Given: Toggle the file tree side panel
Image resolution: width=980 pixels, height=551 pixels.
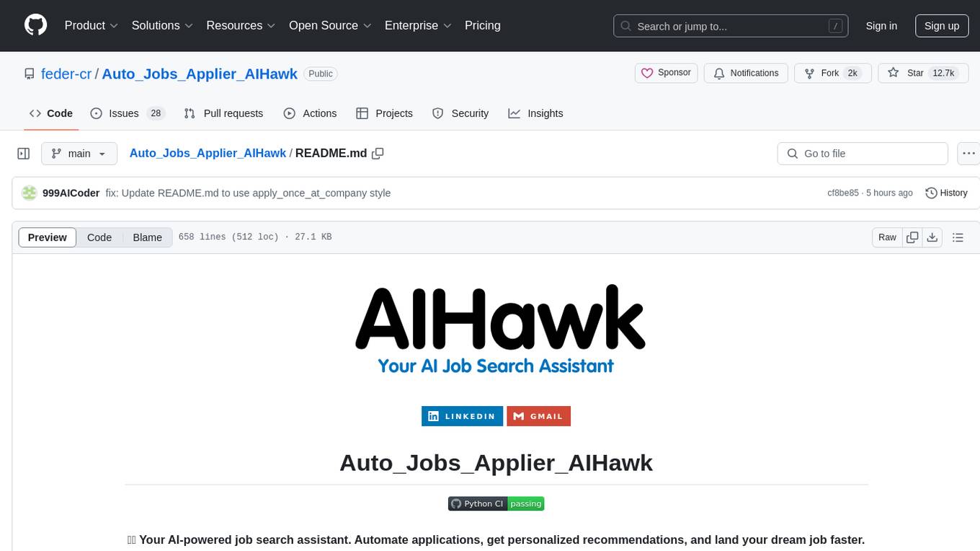Looking at the screenshot, I should 24,154.
